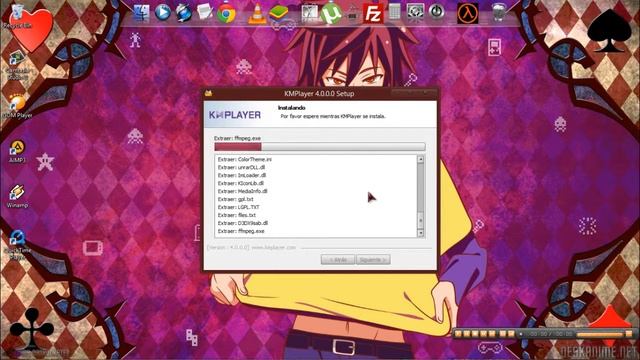Click the KMPlayer logo in installer header
This screenshot has height=360, width=640.
pyautogui.click(x=235, y=115)
